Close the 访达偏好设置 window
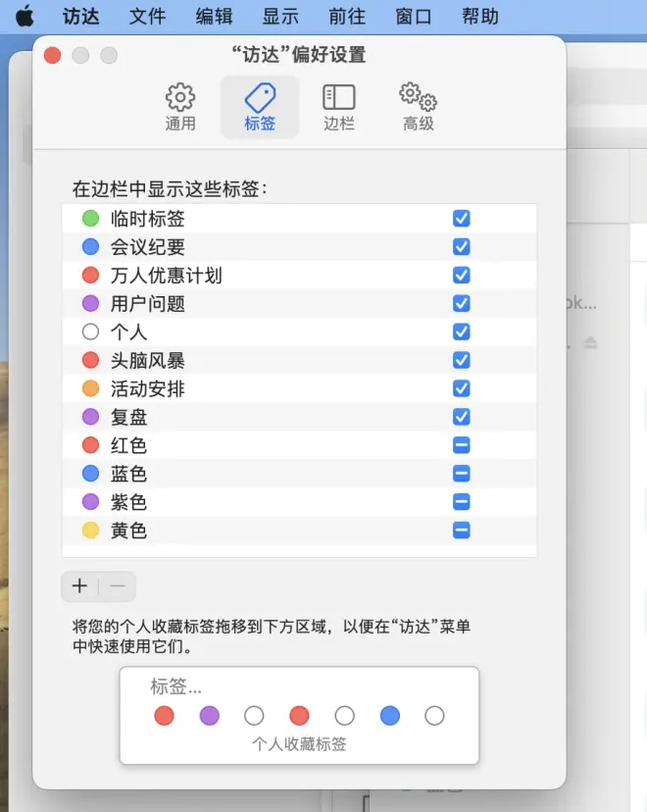 pyautogui.click(x=52, y=55)
